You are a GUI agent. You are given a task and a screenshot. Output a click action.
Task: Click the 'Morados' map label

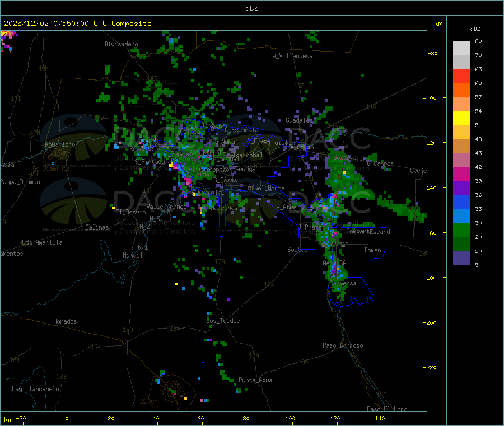(66, 321)
